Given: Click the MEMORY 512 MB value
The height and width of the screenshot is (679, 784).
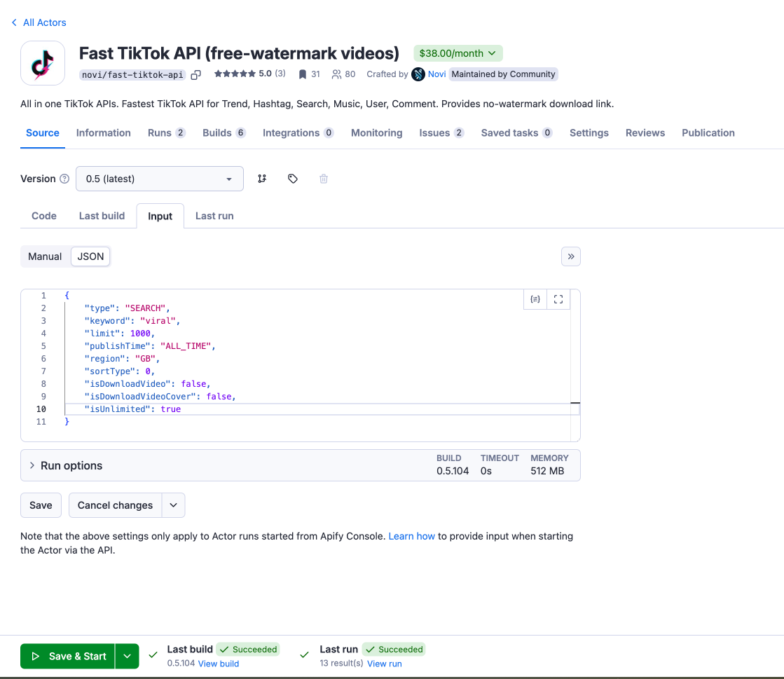Looking at the screenshot, I should 547,471.
